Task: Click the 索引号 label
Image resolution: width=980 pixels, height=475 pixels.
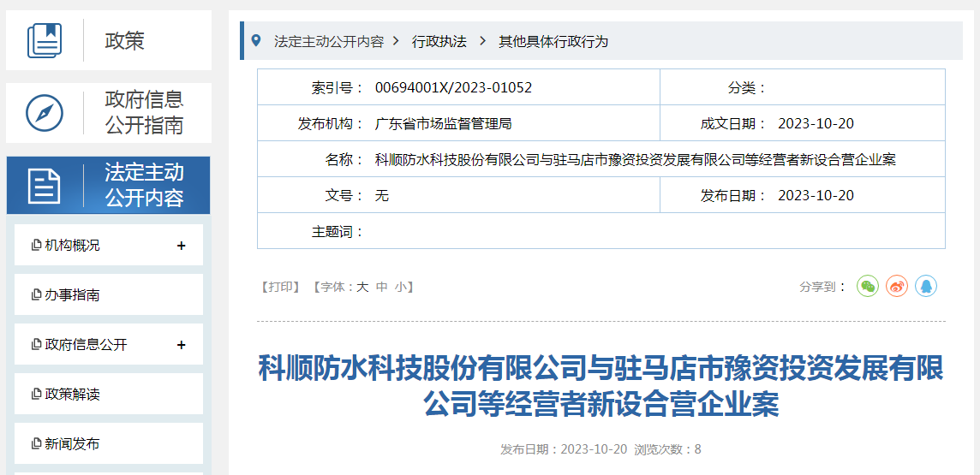Action: click(x=338, y=87)
